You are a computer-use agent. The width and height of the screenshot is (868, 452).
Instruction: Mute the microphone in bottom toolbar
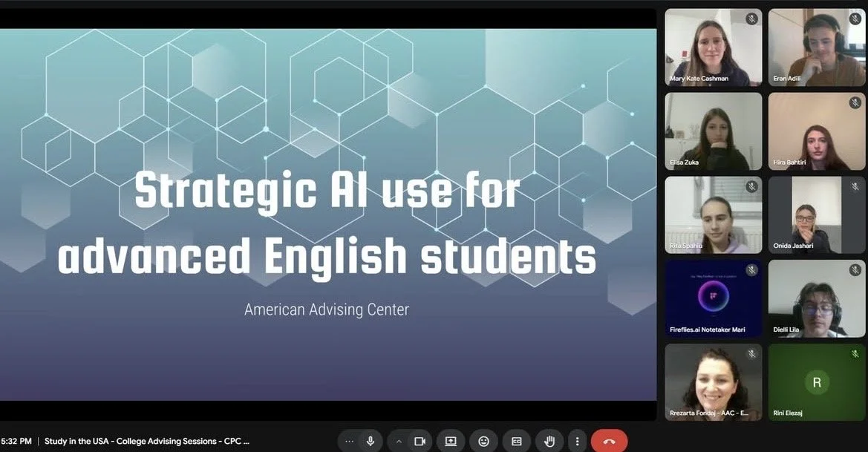pos(371,441)
